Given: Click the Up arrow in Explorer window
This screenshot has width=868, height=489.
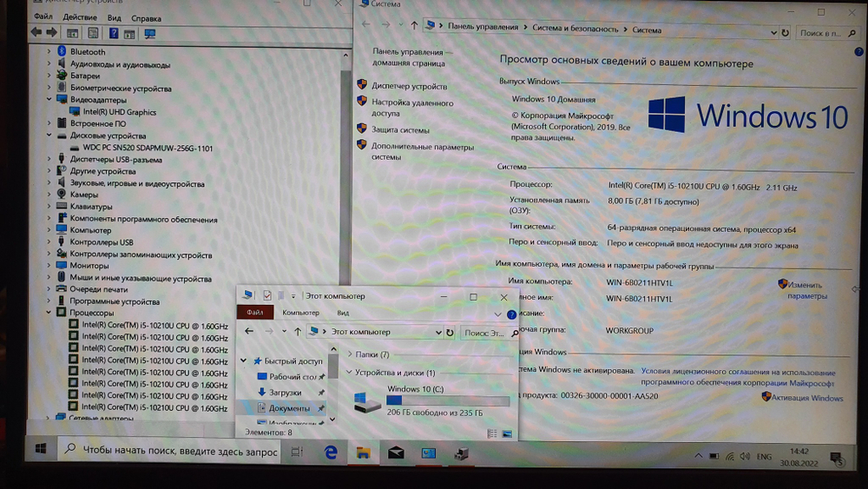Looking at the screenshot, I should 298,332.
